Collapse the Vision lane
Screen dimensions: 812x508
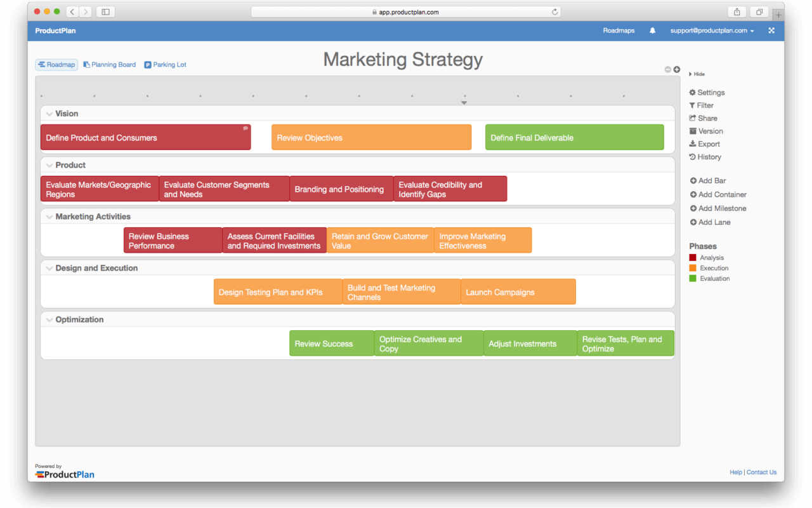coord(49,114)
